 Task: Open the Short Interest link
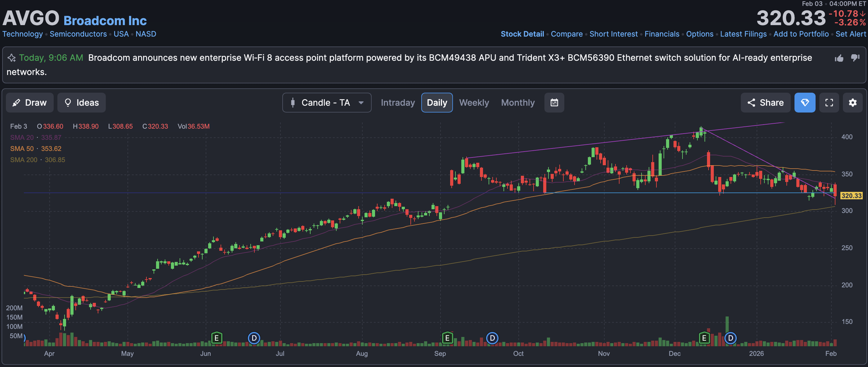[x=613, y=34]
